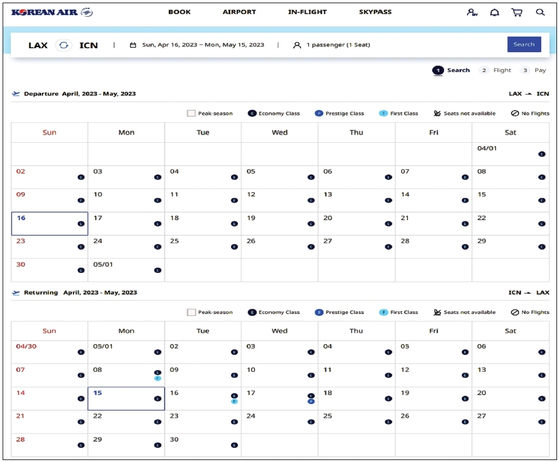Click the Departure April, 2023 - May, 2023 heading
Viewport: 559px width, 462px height.
coord(80,94)
